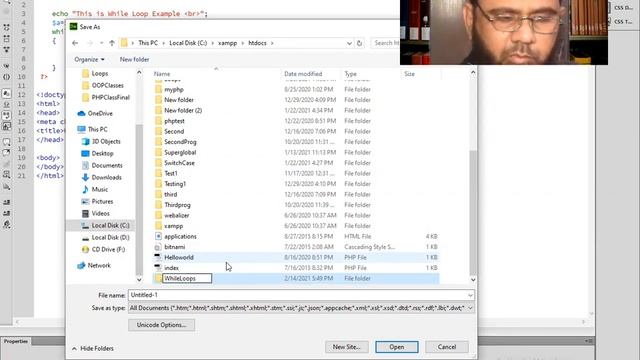Image resolution: width=640 pixels, height=360 pixels.
Task: Select the Second folder
Action: click(296, 131)
